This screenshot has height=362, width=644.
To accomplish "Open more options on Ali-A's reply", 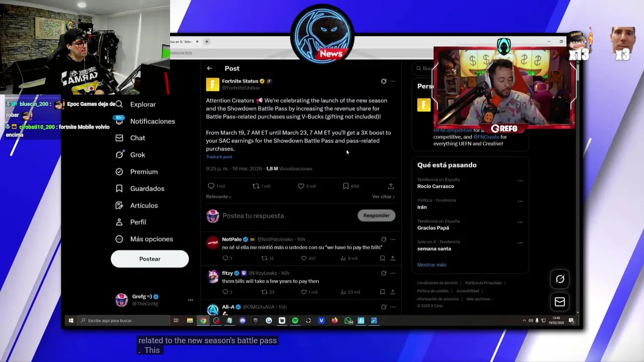I will pos(393,307).
